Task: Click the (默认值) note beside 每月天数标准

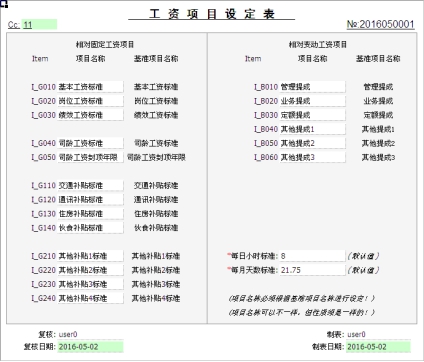Action: 363,270
